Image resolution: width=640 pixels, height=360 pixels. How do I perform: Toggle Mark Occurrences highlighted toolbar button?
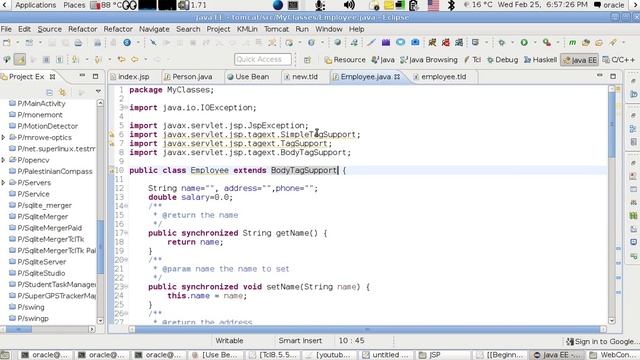coord(20,60)
